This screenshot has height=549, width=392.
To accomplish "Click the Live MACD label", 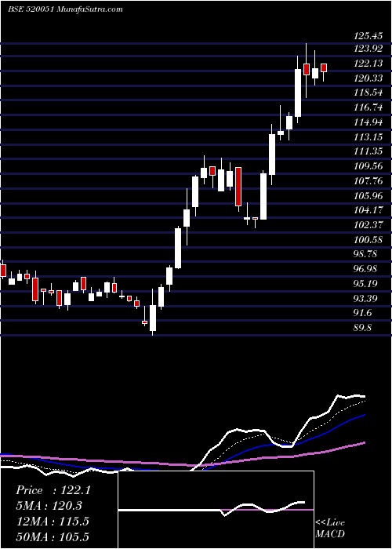I will pyautogui.click(x=330, y=528).
